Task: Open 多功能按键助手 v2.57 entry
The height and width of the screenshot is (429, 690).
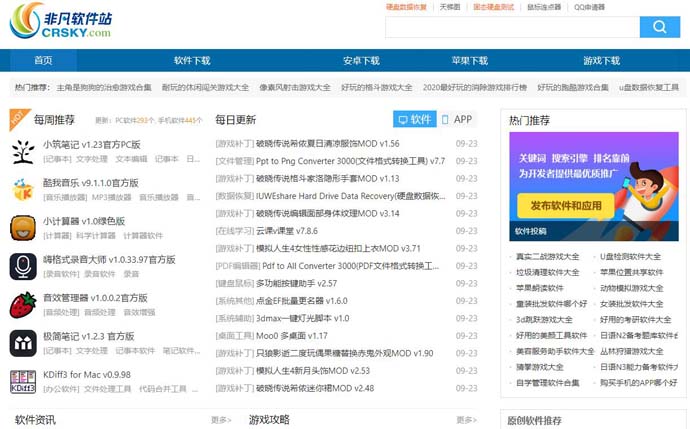Action: [x=297, y=283]
